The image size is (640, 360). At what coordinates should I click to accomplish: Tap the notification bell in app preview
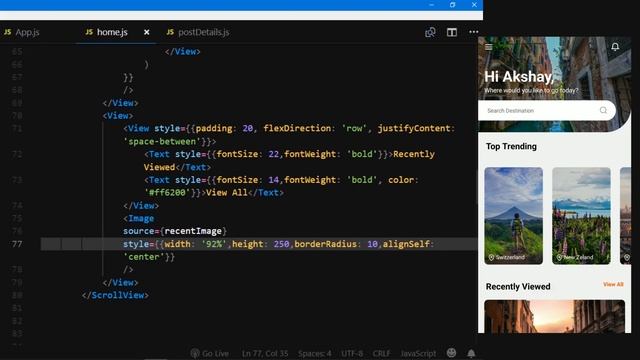point(615,47)
